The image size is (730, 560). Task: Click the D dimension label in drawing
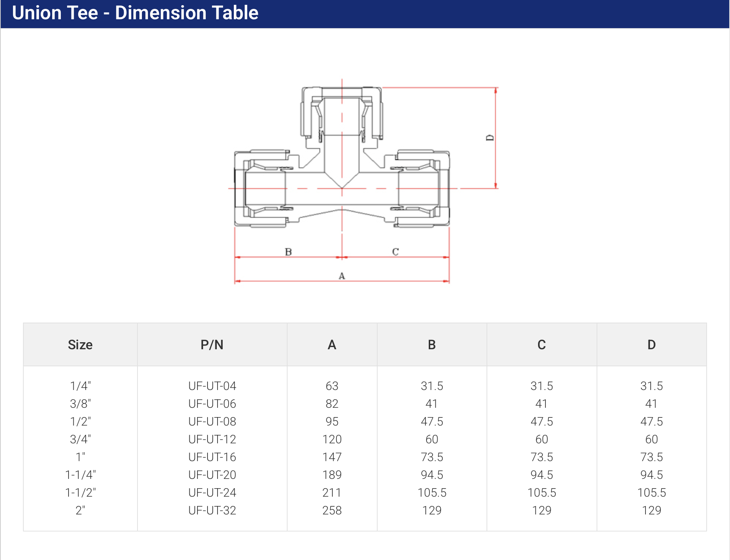click(490, 138)
